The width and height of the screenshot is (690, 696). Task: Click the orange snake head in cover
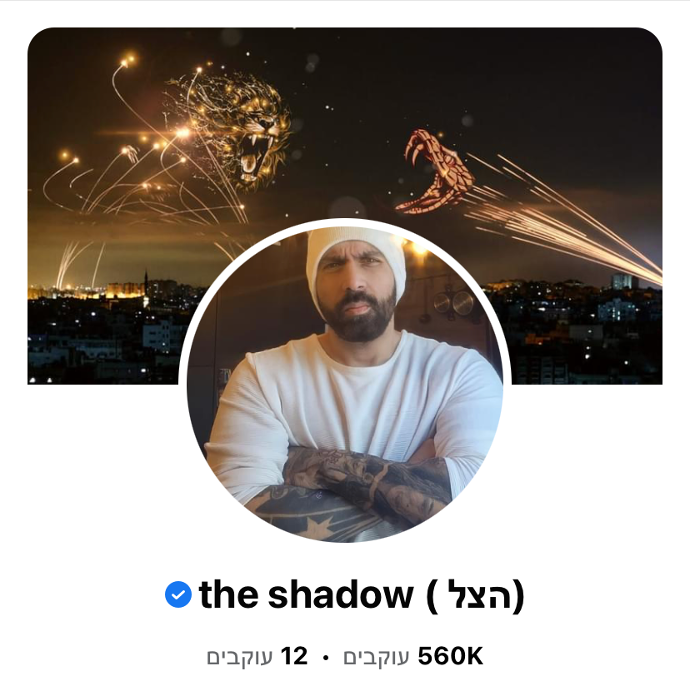tap(434, 173)
